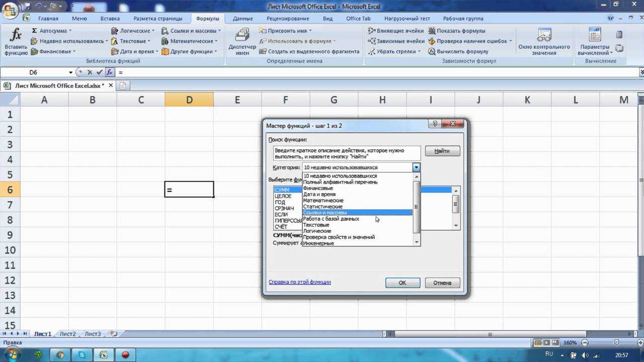Switch to the Лист2 sheet tab
Image resolution: width=644 pixels, height=362 pixels.
[x=67, y=334]
